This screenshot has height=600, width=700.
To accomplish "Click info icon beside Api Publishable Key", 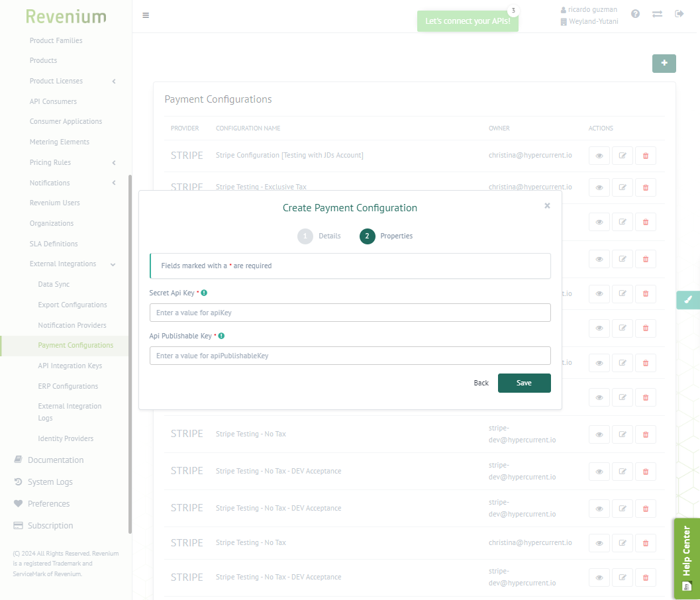I will tap(221, 336).
